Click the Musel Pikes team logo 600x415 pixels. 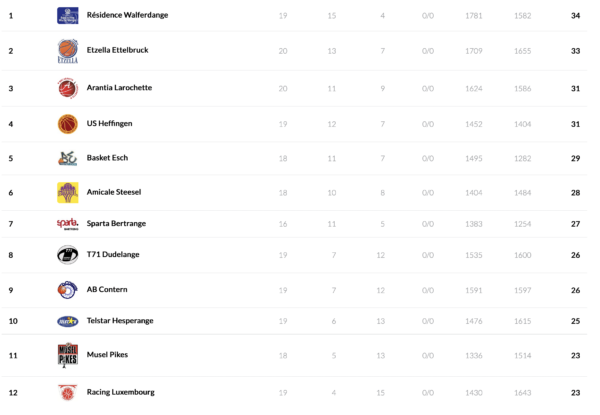[x=67, y=355]
